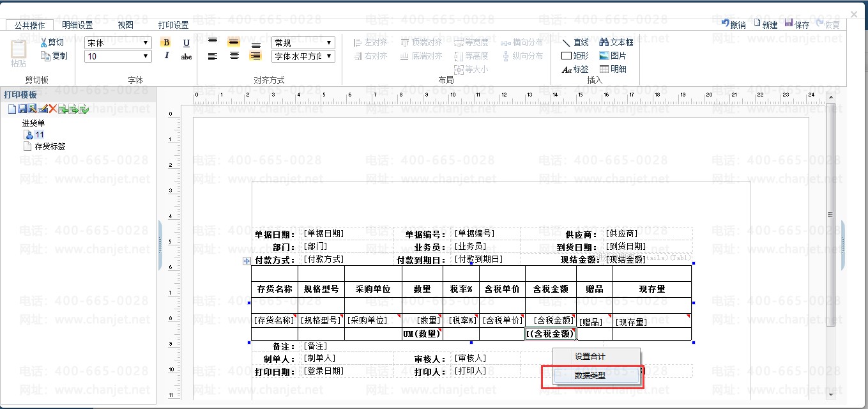The image size is (868, 409).
Task: Open the font size 10 dropdown
Action: pyautogui.click(x=118, y=56)
